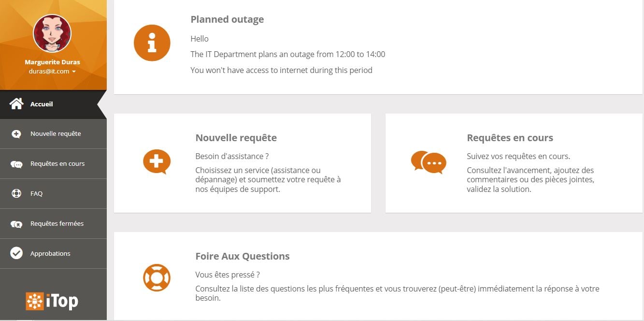The width and height of the screenshot is (644, 321).
Task: Click the Requêtes en cours sidebar chat icon
Action: click(x=16, y=164)
